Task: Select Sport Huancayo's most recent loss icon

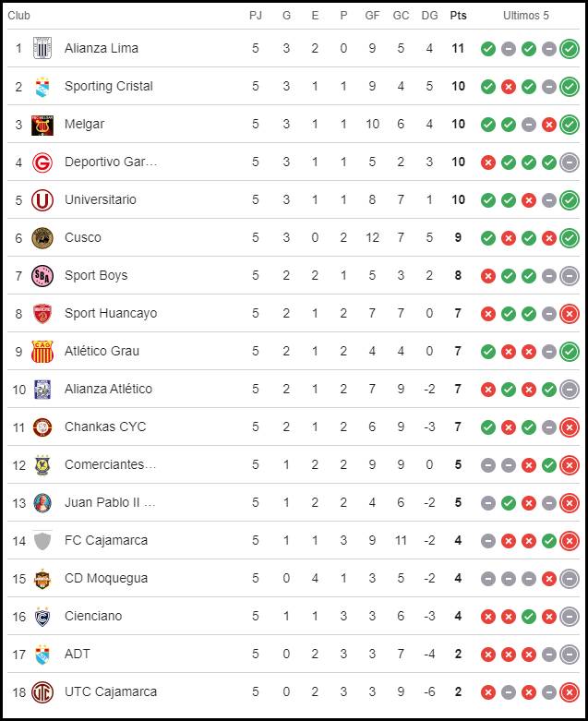Action: point(570,314)
